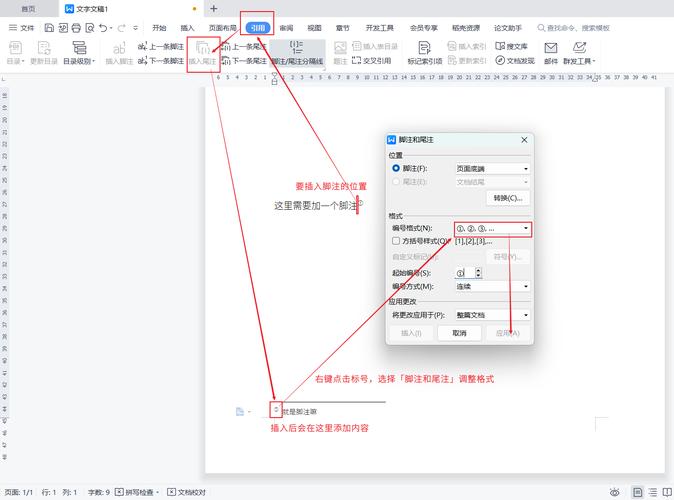This screenshot has height=500, width=674.
Task: Click 脚注/尾注分隔线 separator line icon
Action: (297, 52)
